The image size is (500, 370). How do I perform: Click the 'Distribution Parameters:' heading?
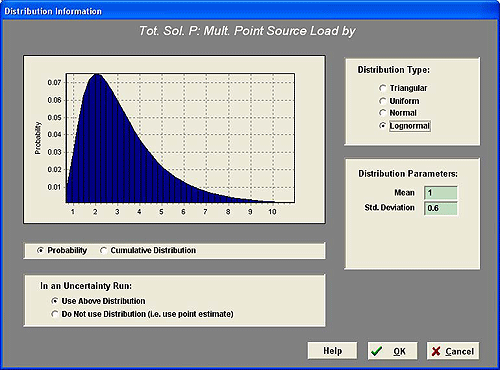pyautogui.click(x=408, y=174)
